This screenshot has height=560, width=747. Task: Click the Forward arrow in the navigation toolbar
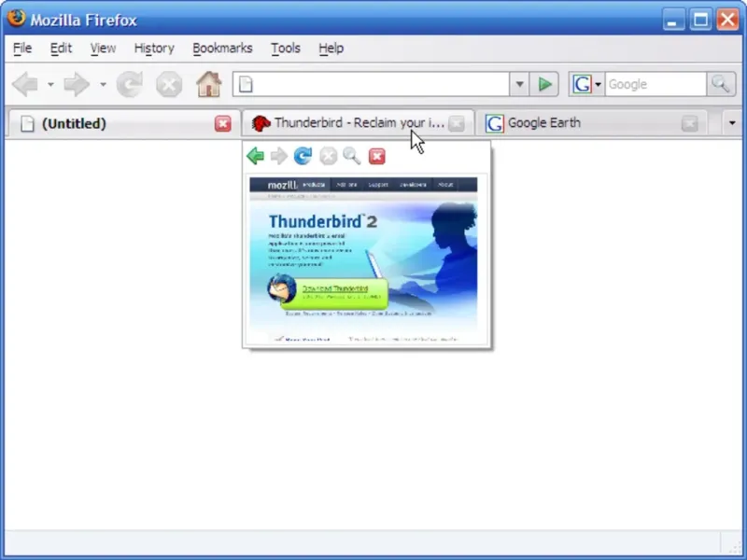(77, 84)
